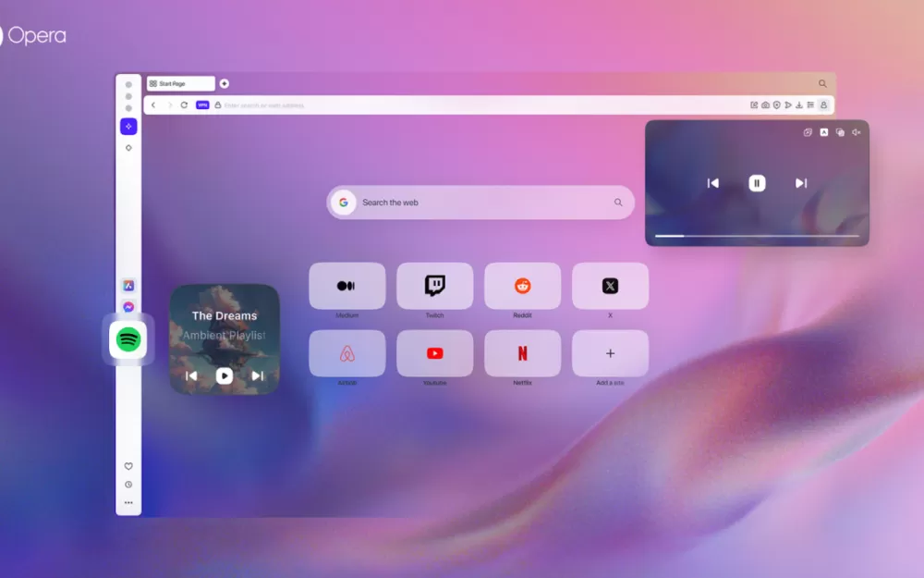Skip to previous track in Spotify widget

(x=191, y=375)
